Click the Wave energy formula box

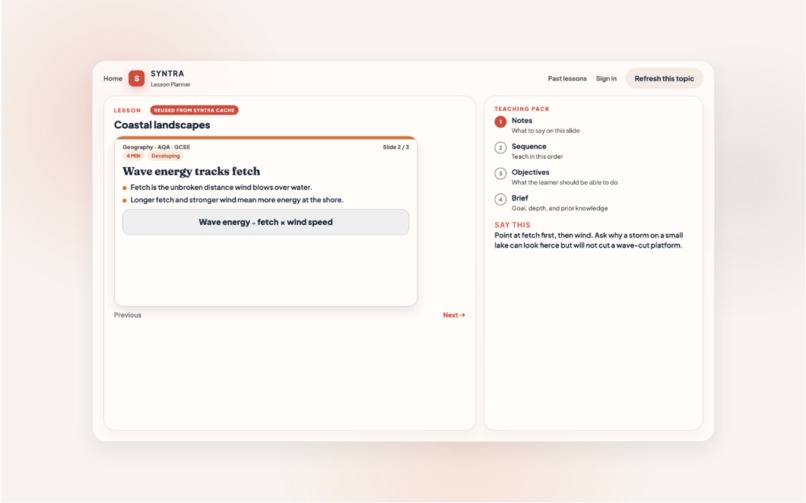pyautogui.click(x=266, y=222)
